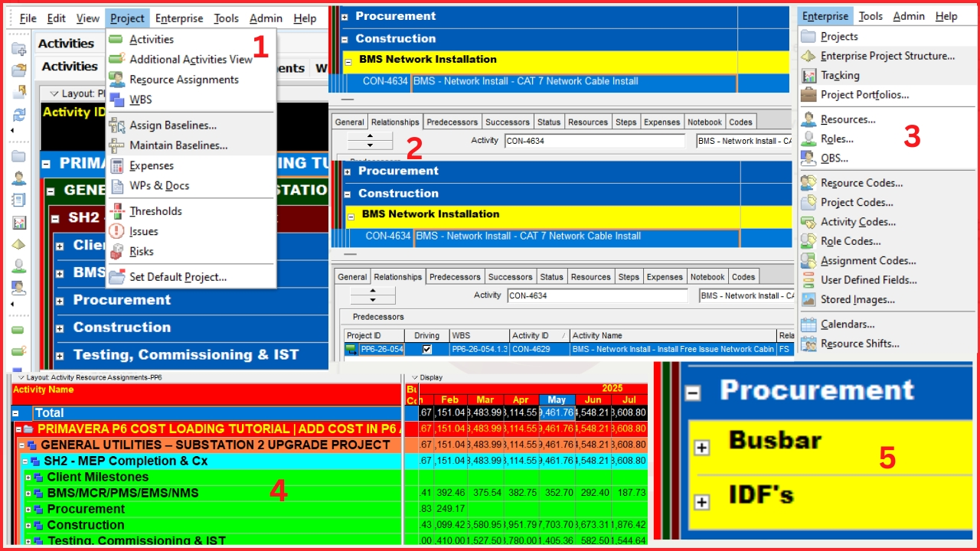
Task: Click the Tracking icon in Enterprise menu
Action: point(808,75)
